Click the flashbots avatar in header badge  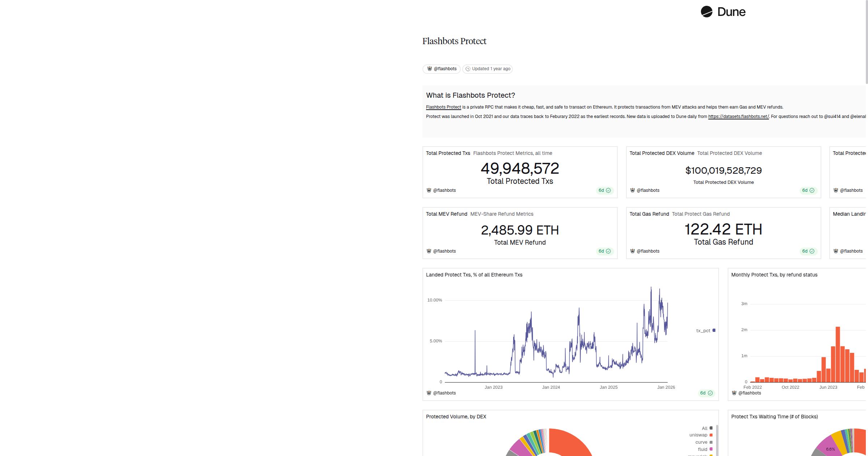click(430, 69)
